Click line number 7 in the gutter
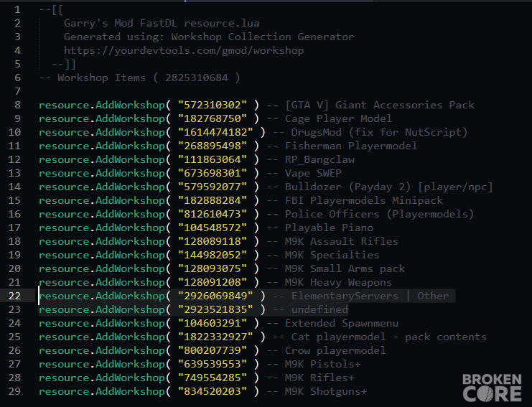Image resolution: width=532 pixels, height=407 pixels. (17, 91)
